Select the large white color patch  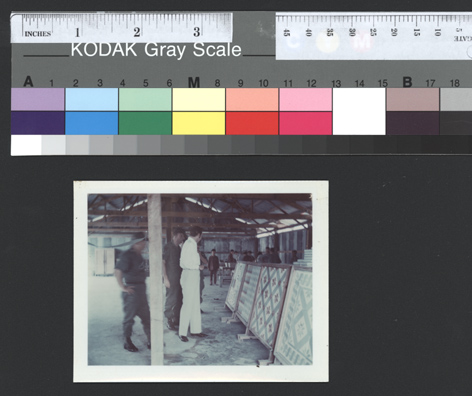[359, 111]
